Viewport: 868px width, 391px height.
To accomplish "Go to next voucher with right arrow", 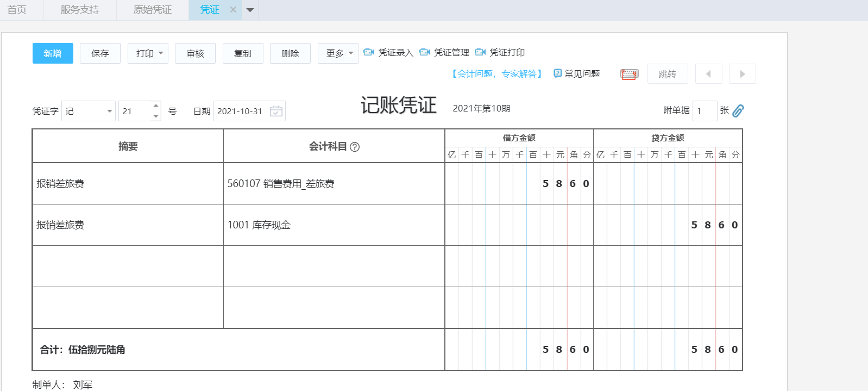I will click(x=743, y=74).
